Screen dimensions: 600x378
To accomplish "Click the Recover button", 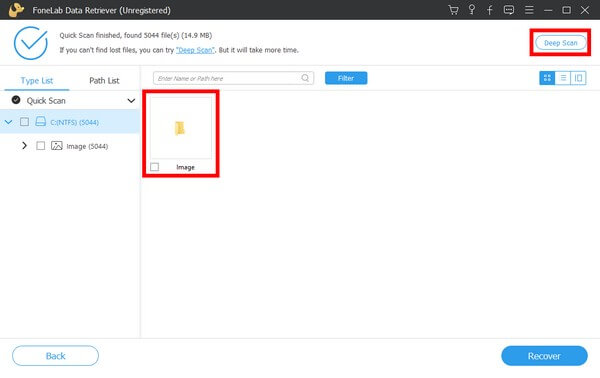I will 544,356.
